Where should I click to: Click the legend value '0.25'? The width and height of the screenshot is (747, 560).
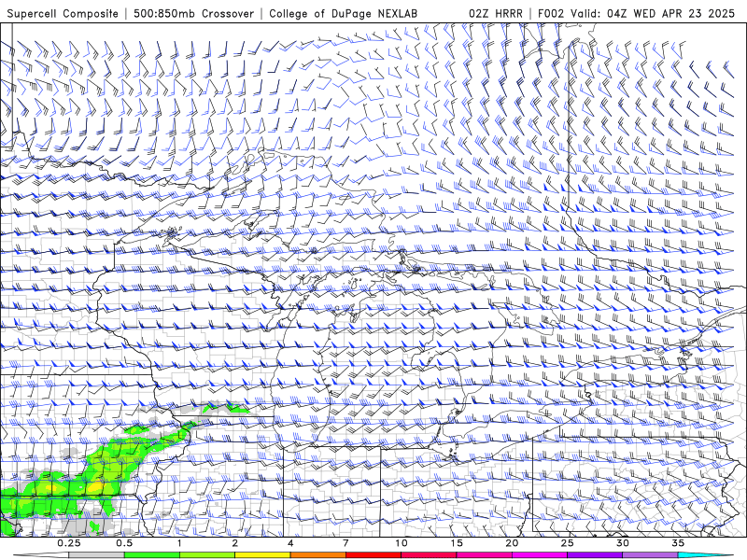point(69,543)
